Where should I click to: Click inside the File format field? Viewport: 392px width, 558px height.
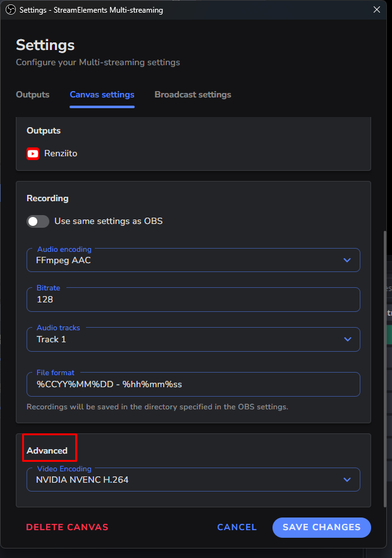pos(190,383)
